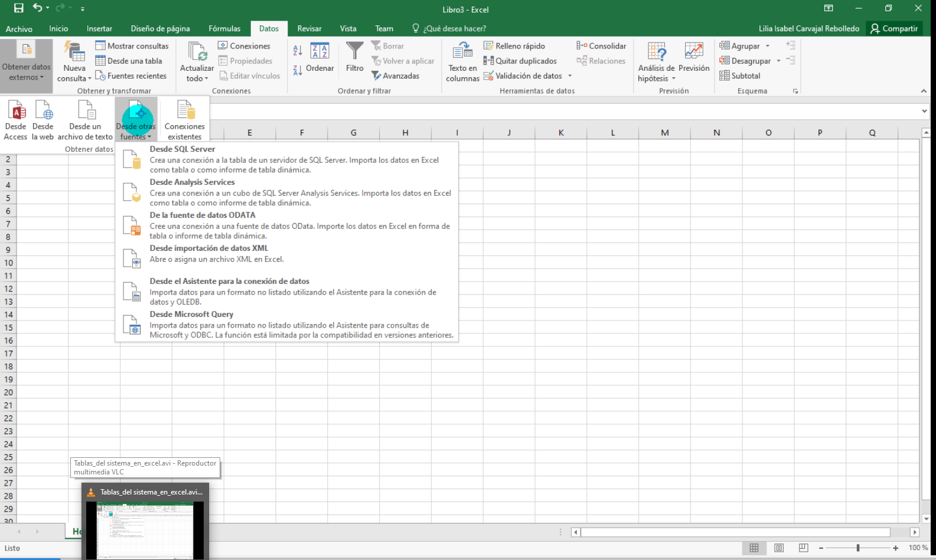Choose Desde una tabla option
This screenshot has width=936, height=560.
click(x=129, y=61)
